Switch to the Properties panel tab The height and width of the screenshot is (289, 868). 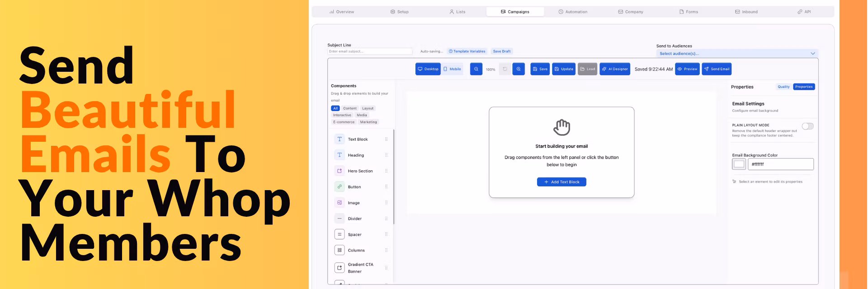pos(804,87)
